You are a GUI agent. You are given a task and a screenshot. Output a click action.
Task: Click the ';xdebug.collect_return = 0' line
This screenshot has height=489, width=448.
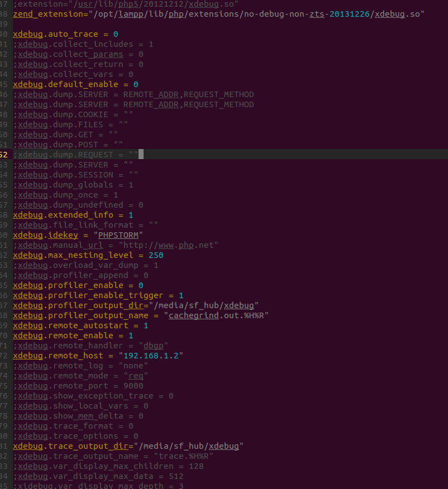click(x=78, y=64)
